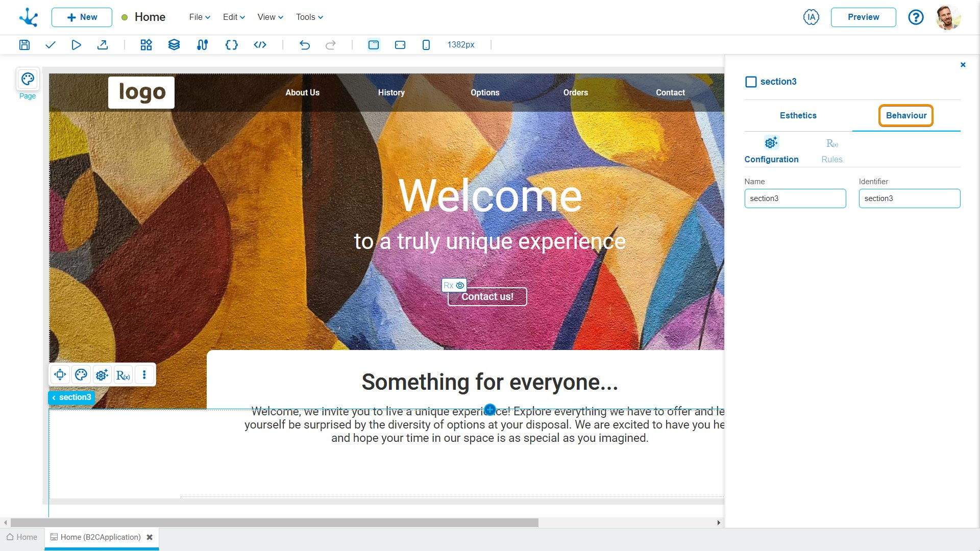The height and width of the screenshot is (551, 980).
Task: Click the Preview button
Action: tap(863, 17)
